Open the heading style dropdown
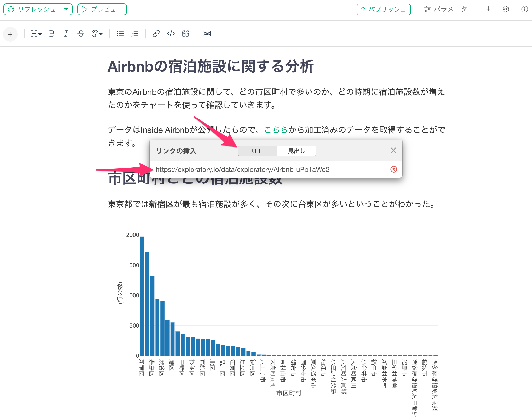The image size is (532, 420). click(x=36, y=33)
